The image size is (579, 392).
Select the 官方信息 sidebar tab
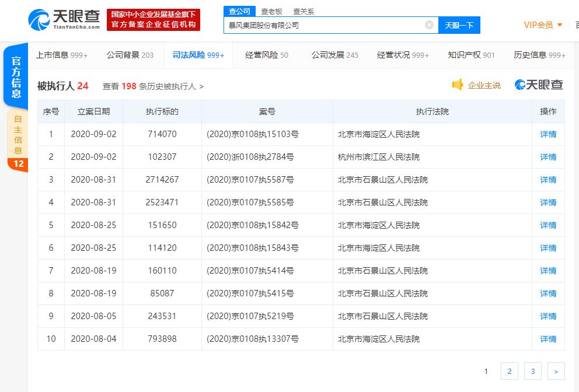point(15,76)
